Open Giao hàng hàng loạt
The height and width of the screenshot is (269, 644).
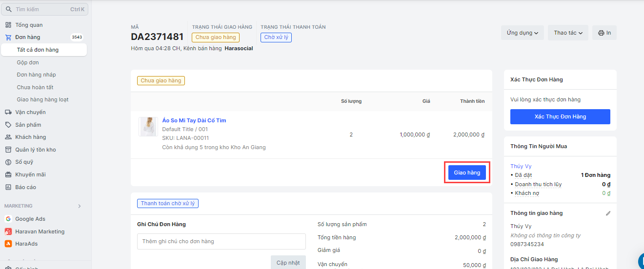(x=42, y=99)
